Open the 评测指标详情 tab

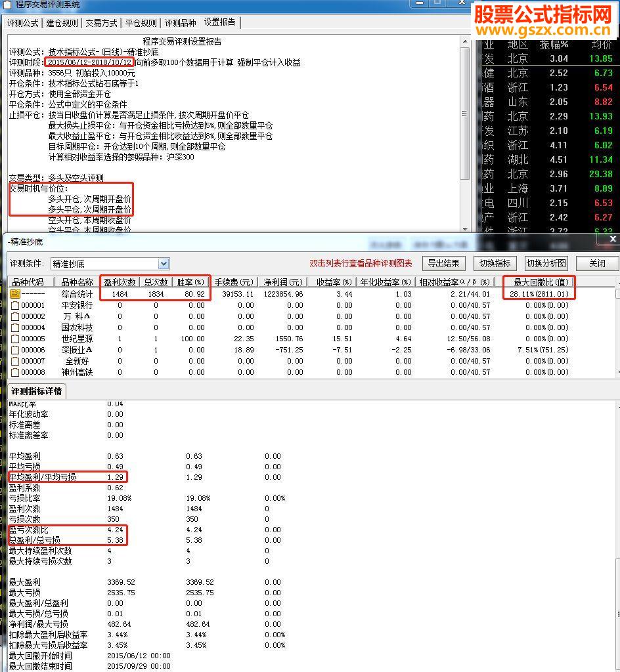pyautogui.click(x=36, y=391)
